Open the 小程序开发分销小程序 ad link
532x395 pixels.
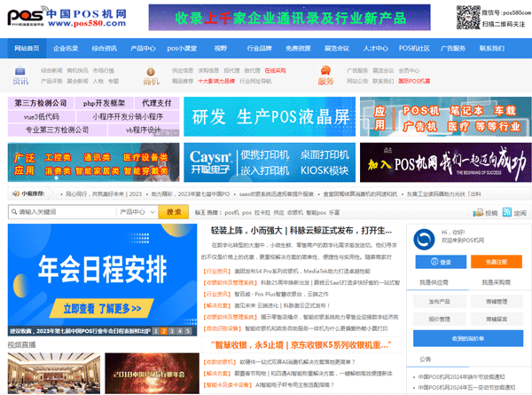tap(128, 116)
